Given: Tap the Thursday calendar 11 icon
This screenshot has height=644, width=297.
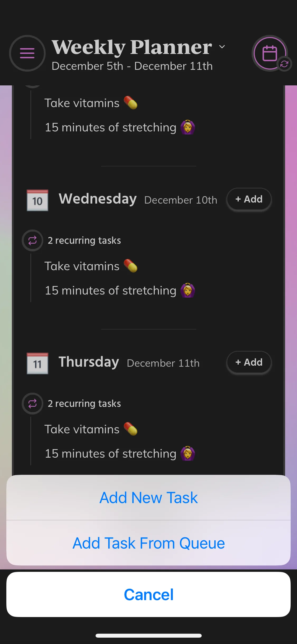Looking at the screenshot, I should point(37,363).
